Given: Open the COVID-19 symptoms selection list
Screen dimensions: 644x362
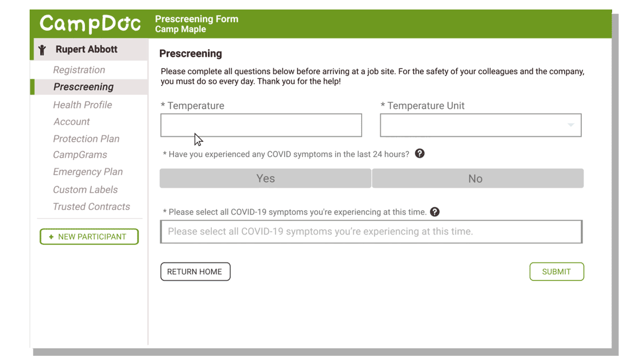Looking at the screenshot, I should [x=371, y=231].
